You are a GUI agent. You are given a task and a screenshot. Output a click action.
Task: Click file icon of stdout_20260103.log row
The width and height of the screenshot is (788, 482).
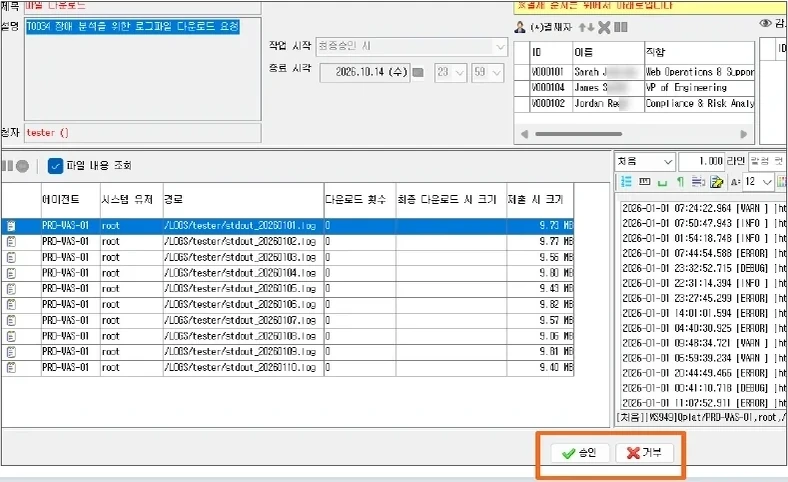(x=11, y=257)
